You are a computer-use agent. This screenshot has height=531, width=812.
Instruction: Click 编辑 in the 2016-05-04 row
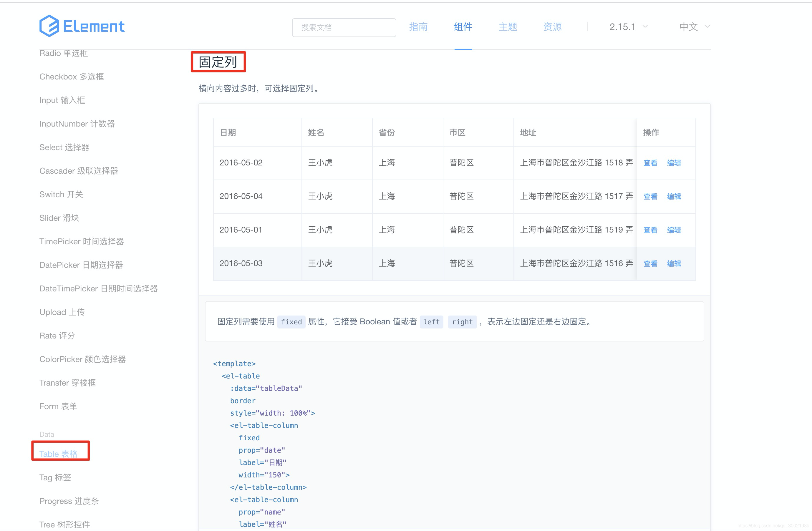[674, 196]
